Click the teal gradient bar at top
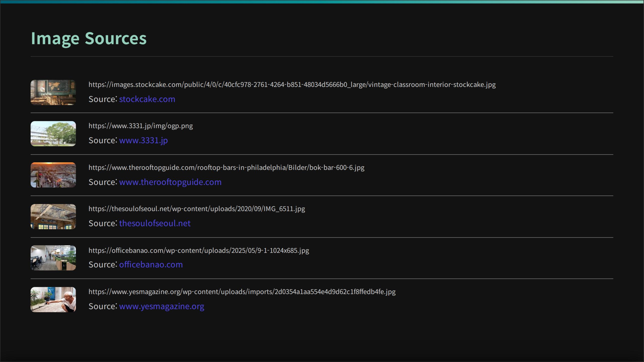The height and width of the screenshot is (362, 644). [x=322, y=1]
